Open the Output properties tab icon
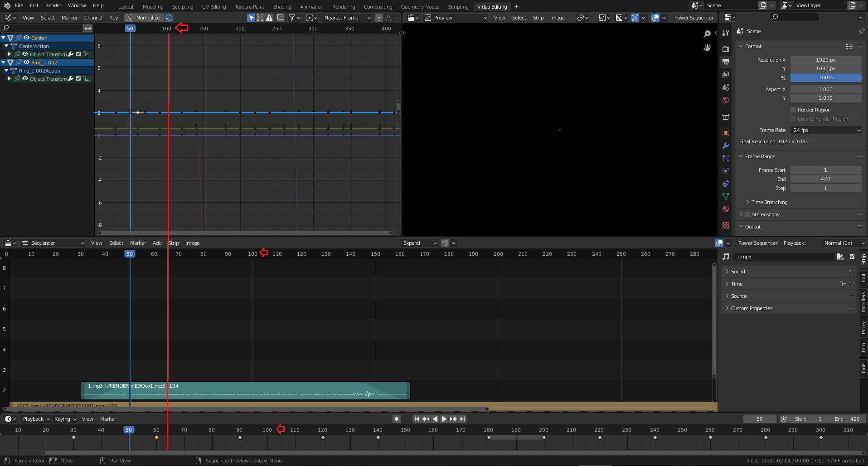 click(726, 62)
